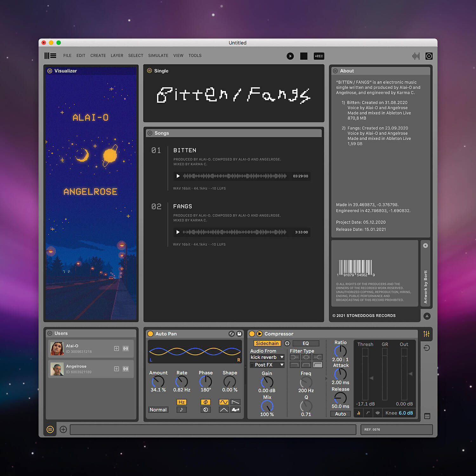Adjust the Thresh level slider

click(x=365, y=374)
